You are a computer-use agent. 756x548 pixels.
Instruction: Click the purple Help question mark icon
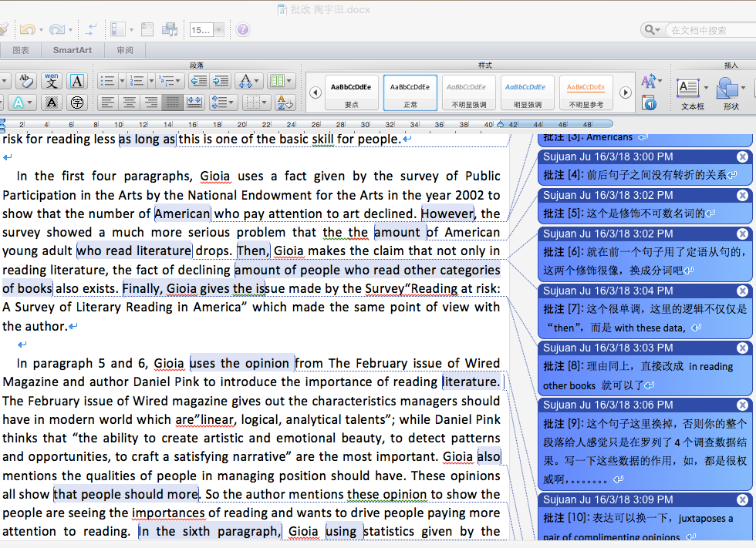pyautogui.click(x=243, y=30)
